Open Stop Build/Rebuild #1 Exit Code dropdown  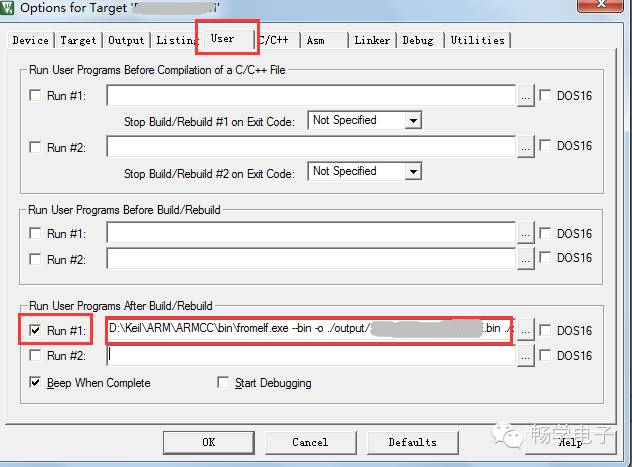(413, 120)
